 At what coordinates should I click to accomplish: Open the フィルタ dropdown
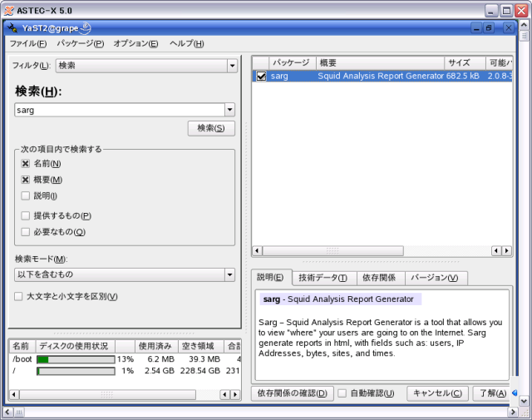[231, 66]
